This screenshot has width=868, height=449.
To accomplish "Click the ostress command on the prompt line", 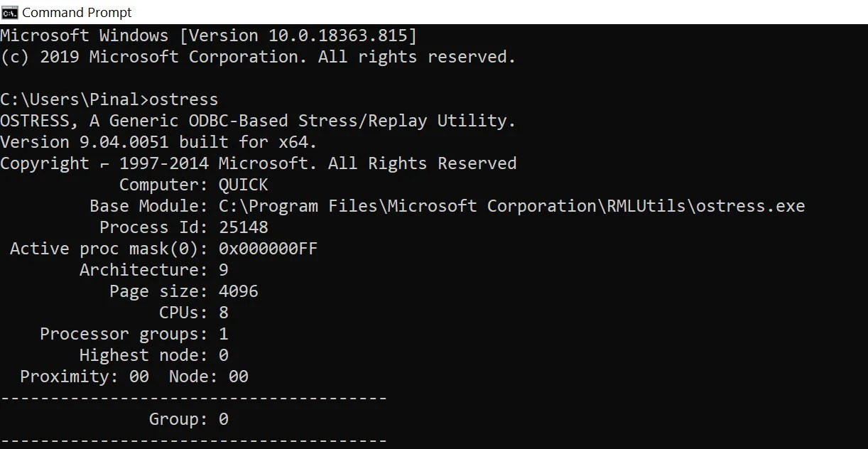I will pyautogui.click(x=184, y=99).
